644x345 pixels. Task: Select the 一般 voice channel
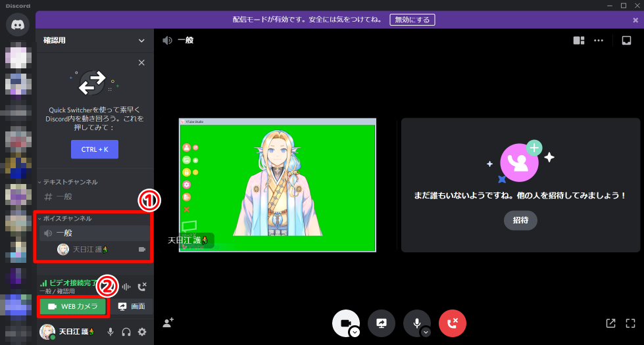coord(95,233)
